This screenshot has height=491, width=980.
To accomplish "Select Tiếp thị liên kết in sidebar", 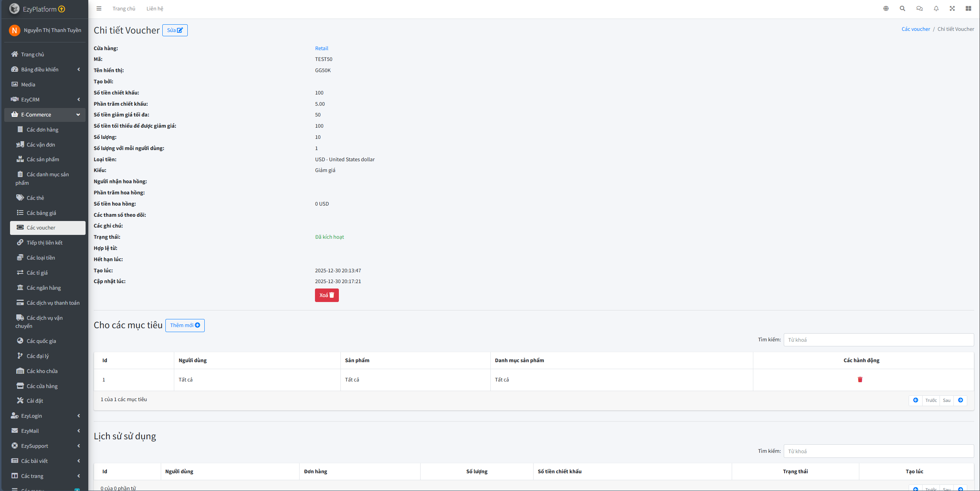I will point(44,243).
